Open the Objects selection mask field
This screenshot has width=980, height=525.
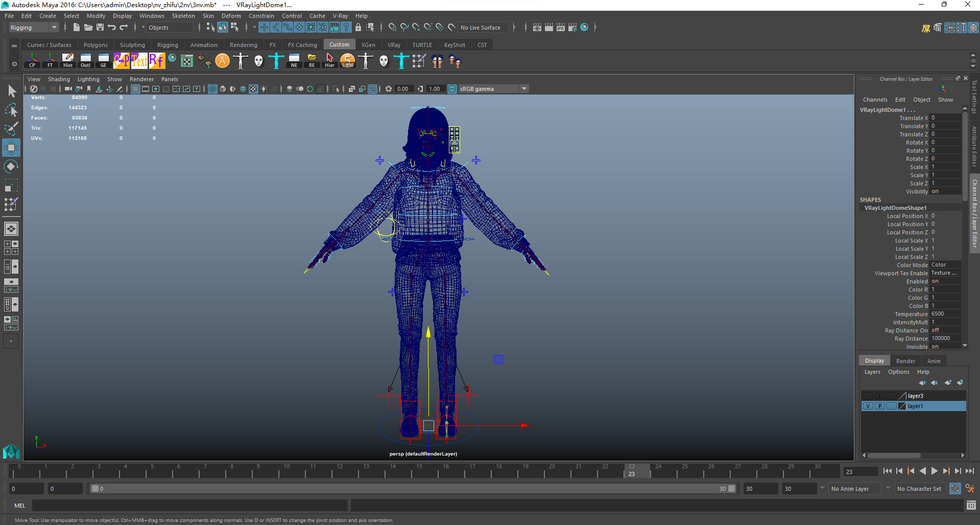coord(170,28)
